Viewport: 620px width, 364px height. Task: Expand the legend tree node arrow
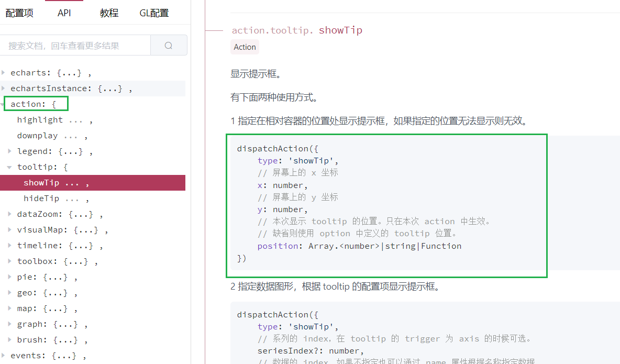(10, 151)
